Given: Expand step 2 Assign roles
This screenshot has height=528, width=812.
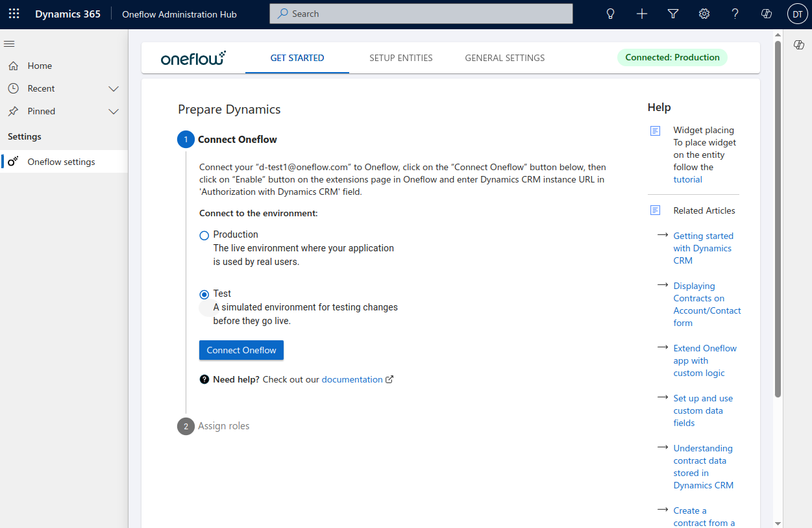Looking at the screenshot, I should (x=214, y=426).
